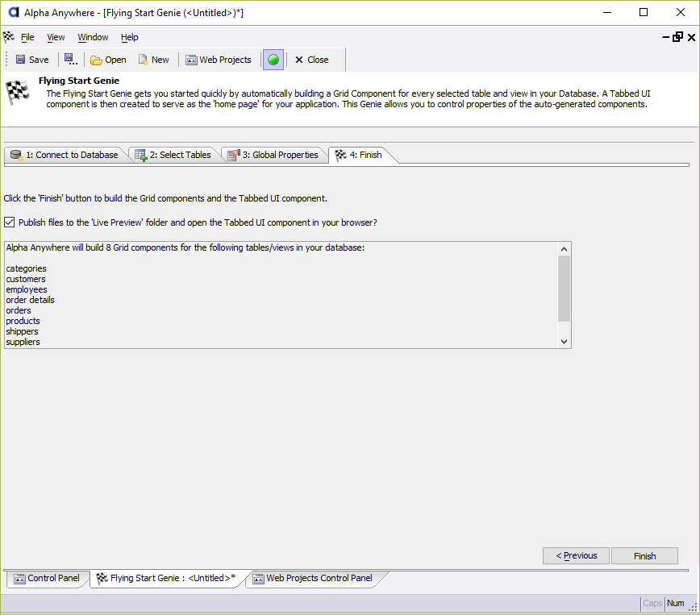This screenshot has height=615, width=700.
Task: Minimize the Alpha Anywhere window
Action: point(606,12)
